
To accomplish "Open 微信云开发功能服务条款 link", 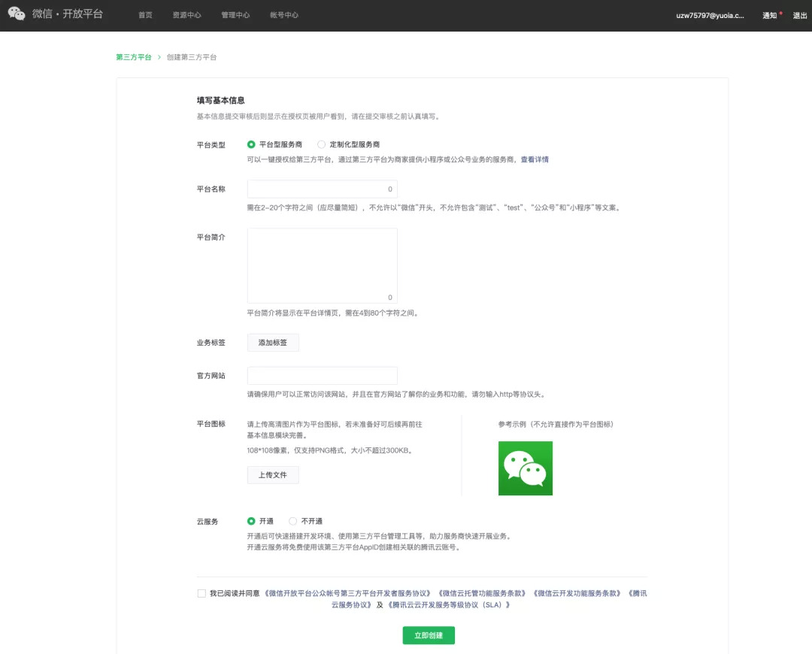I will 577,593.
